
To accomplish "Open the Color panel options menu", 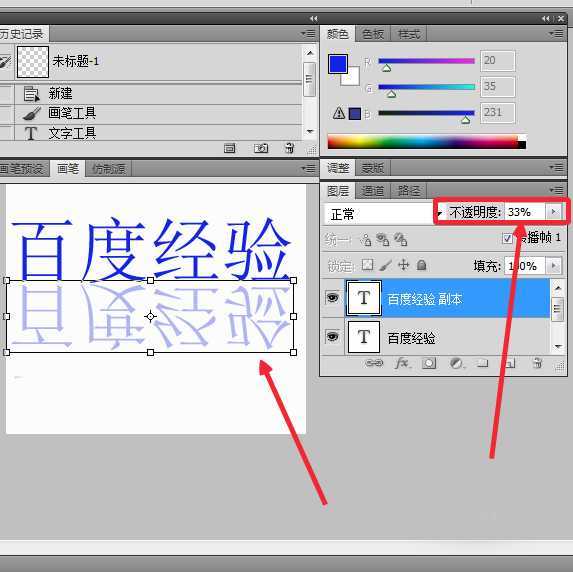I will [x=556, y=34].
